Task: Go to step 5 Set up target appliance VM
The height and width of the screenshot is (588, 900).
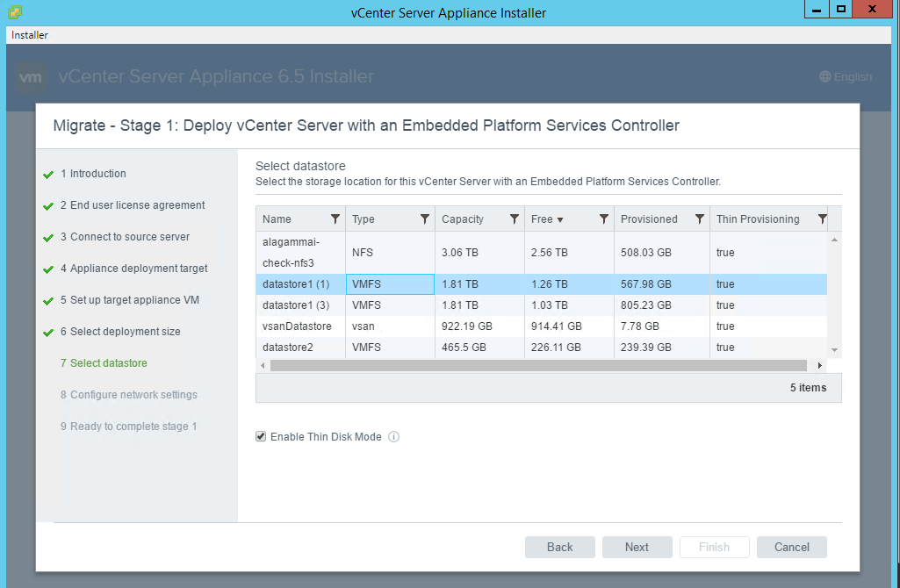Action: pyautogui.click(x=130, y=299)
